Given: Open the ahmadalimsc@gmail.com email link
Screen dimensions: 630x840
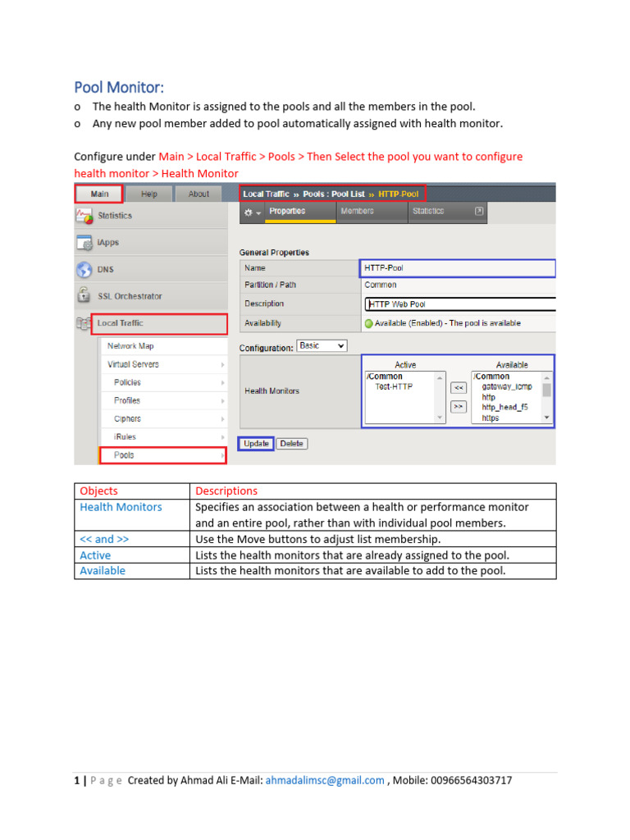Looking at the screenshot, I should click(325, 781).
